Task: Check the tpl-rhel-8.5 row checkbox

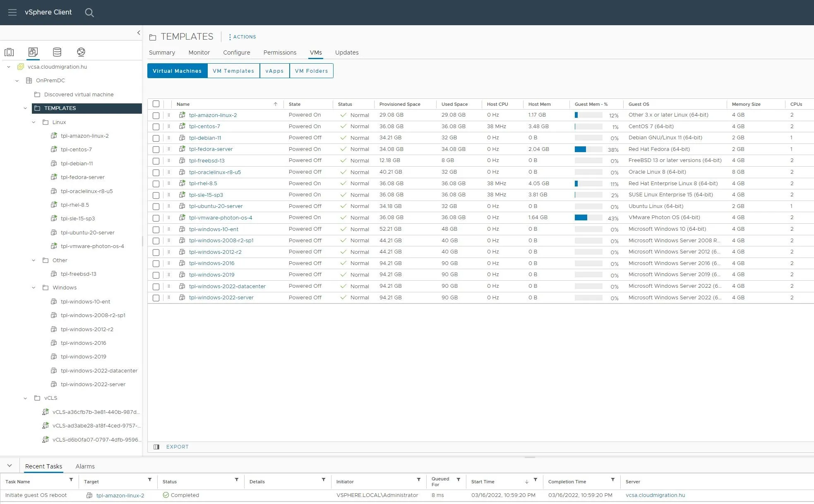Action: [x=156, y=184]
